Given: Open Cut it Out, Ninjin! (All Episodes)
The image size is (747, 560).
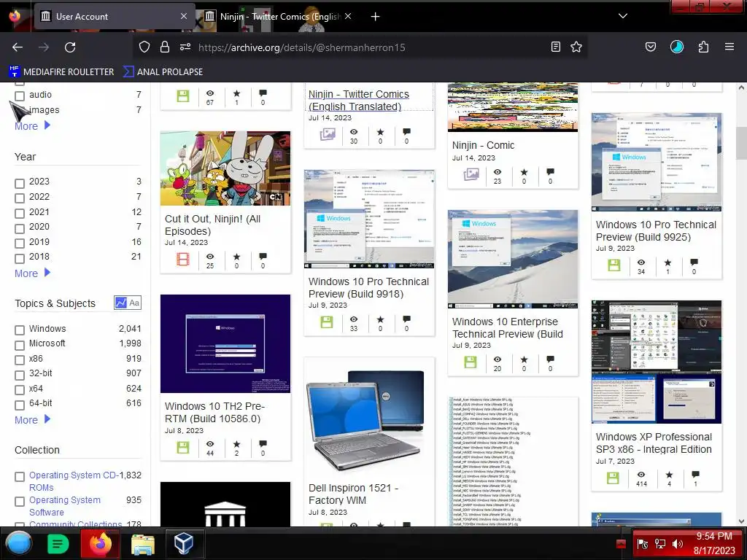Looking at the screenshot, I should (212, 225).
